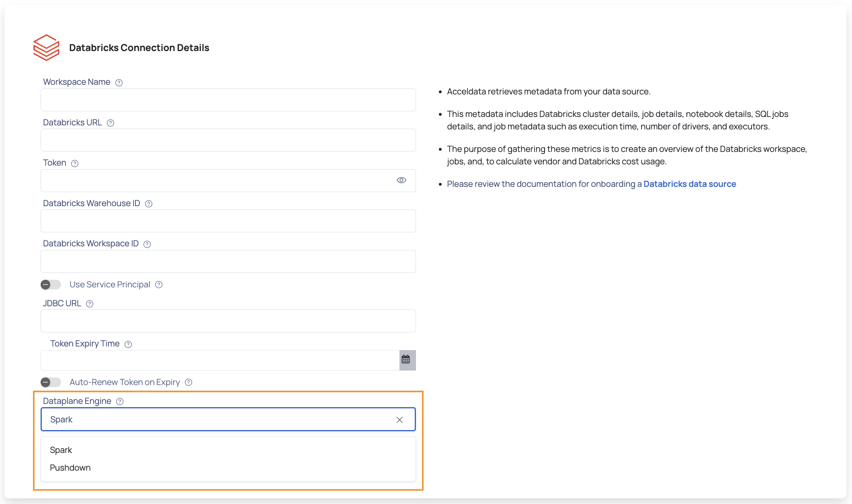Focus the JDBC URL input field
Viewport: 852px width, 504px height.
228,321
